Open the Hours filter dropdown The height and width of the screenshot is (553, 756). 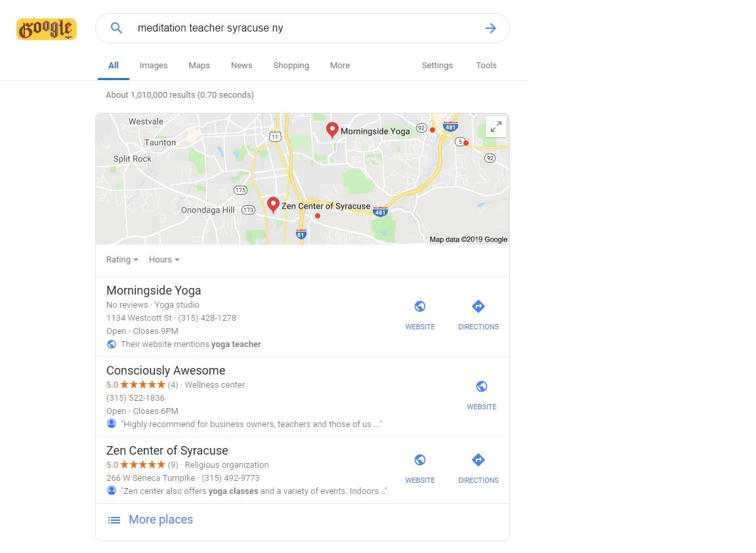164,259
